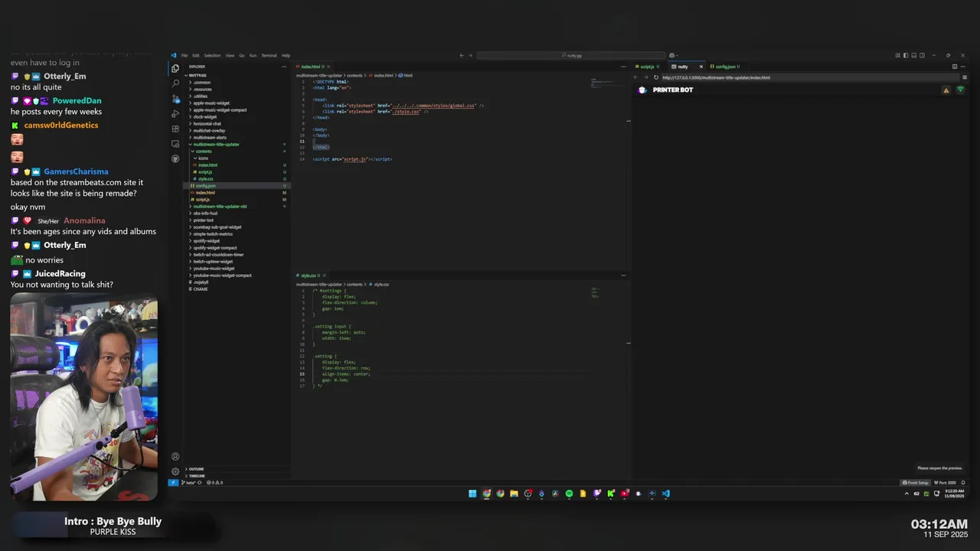
Task: Open the Terminal menu
Action: [x=269, y=55]
